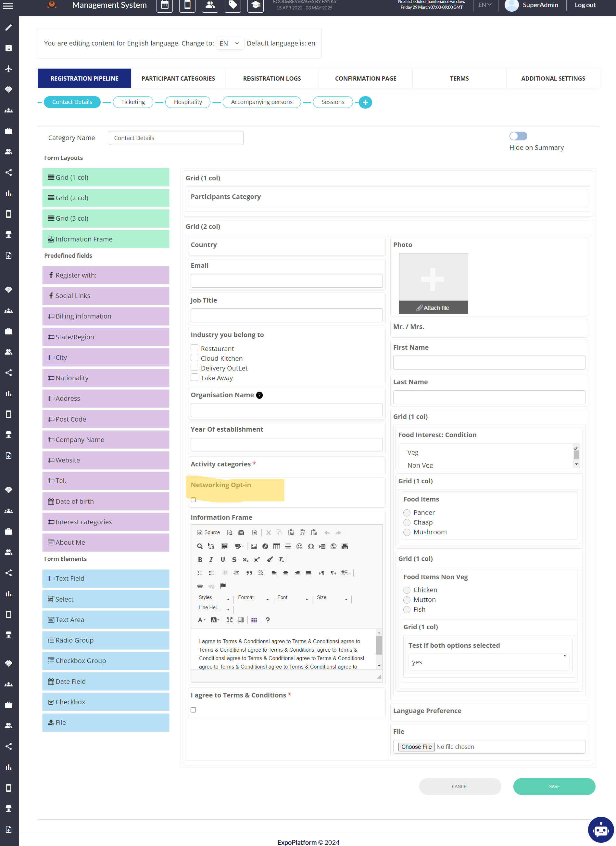
Task: Open the Font dropdown in the editor
Action: click(292, 597)
